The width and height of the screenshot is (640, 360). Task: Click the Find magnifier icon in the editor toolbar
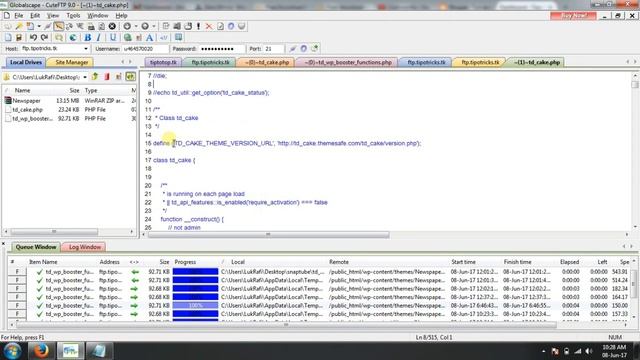59,38
